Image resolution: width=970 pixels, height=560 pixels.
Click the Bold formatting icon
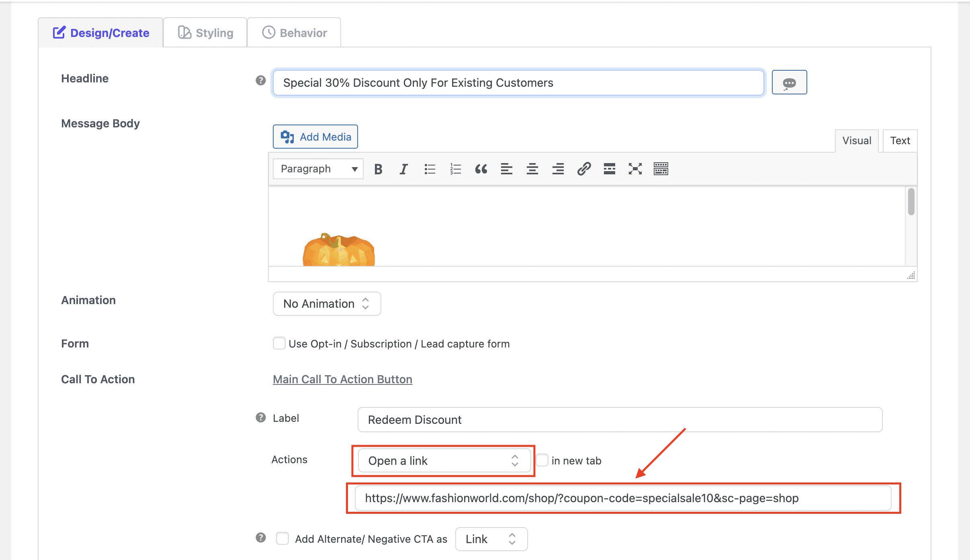tap(379, 169)
